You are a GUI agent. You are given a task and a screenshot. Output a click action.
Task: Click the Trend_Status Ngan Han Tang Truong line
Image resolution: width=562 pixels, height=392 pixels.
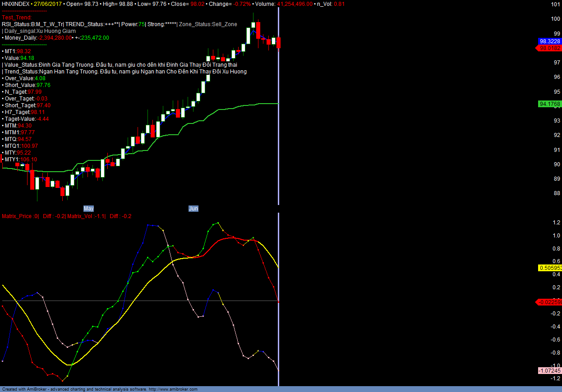tap(124, 72)
